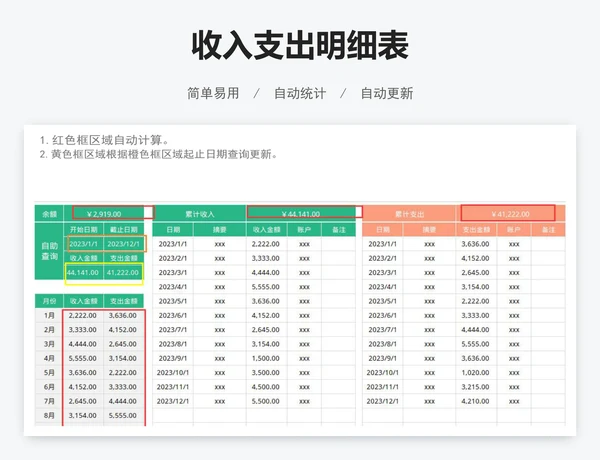This screenshot has height=460, width=600.
Task: Click 备注 header in expense table
Action: (x=548, y=230)
